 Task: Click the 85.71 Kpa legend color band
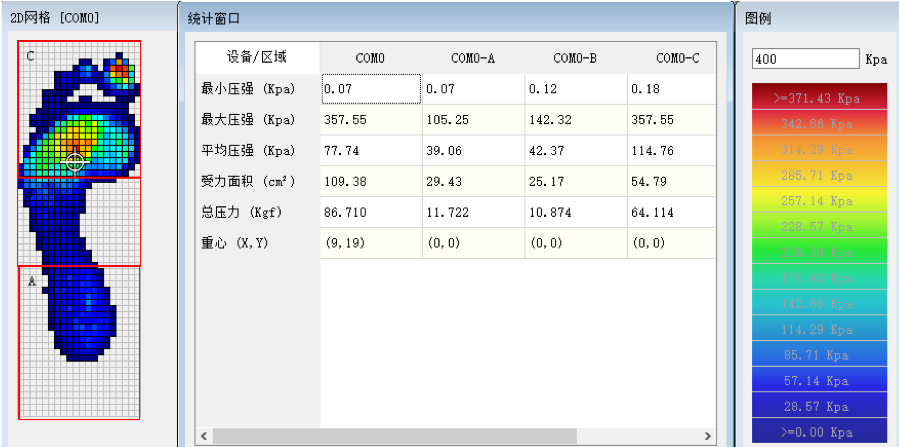(x=817, y=355)
